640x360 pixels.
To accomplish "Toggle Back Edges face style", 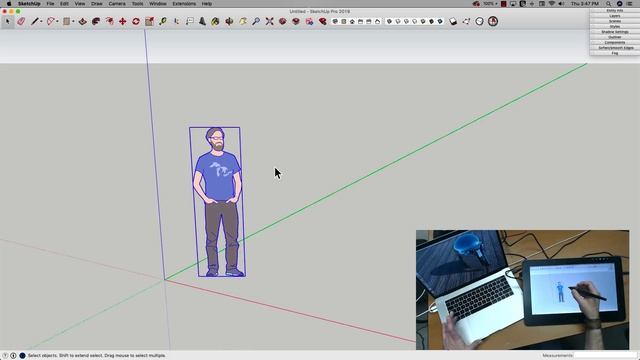I will [x=398, y=21].
